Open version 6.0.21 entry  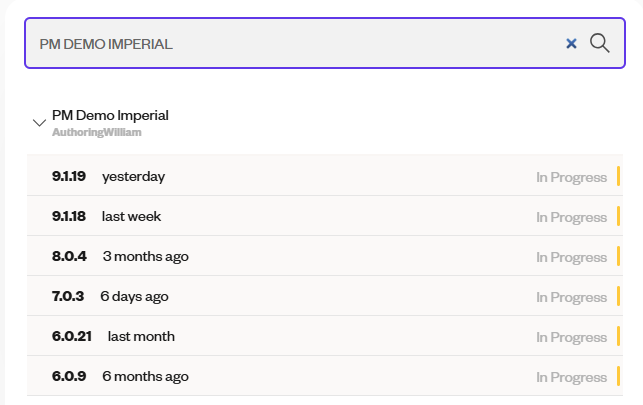[72, 337]
